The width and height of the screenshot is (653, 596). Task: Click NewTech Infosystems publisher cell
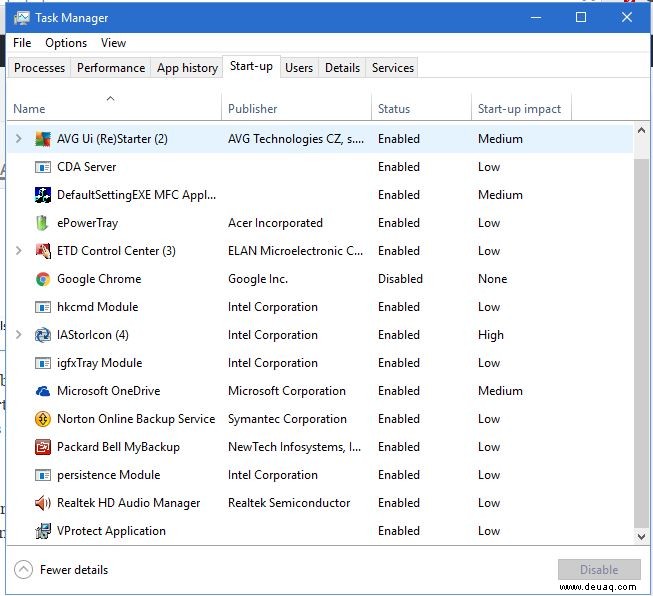point(294,447)
